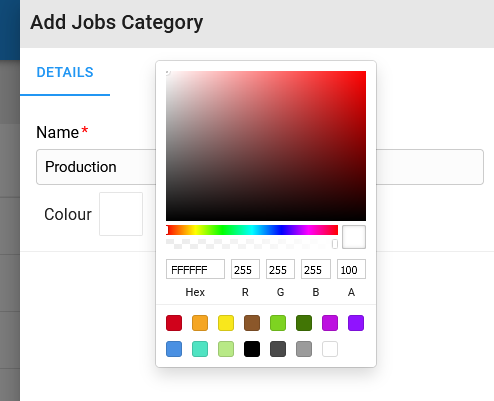Screen dimensions: 494x401
Task: Select the turquoise preset swatch
Action: pyautogui.click(x=200, y=349)
